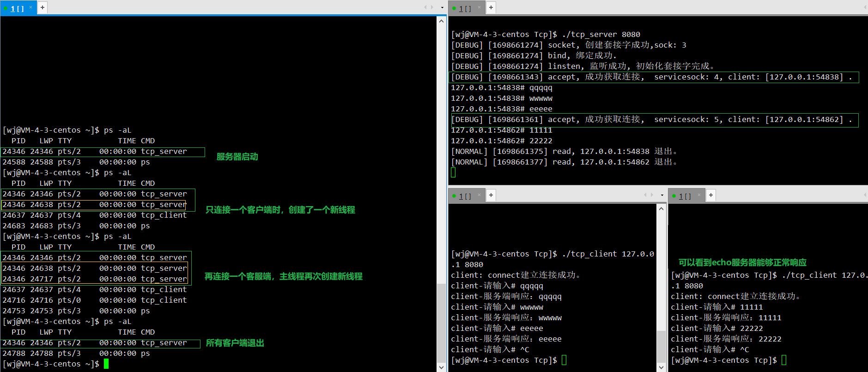
Task: Click scroll-up arrow of the qqqqq client pane
Action: (661, 208)
